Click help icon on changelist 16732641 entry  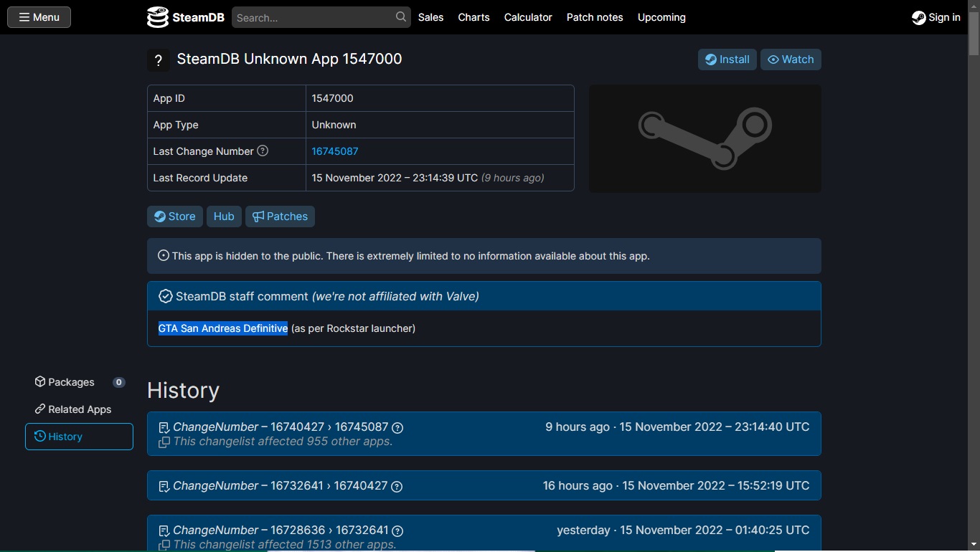[397, 530]
